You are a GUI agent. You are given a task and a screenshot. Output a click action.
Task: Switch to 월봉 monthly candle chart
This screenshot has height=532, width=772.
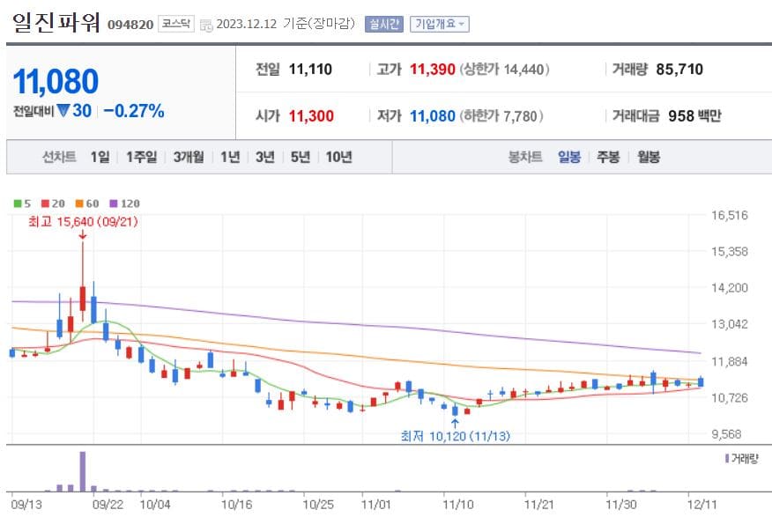[x=649, y=157]
